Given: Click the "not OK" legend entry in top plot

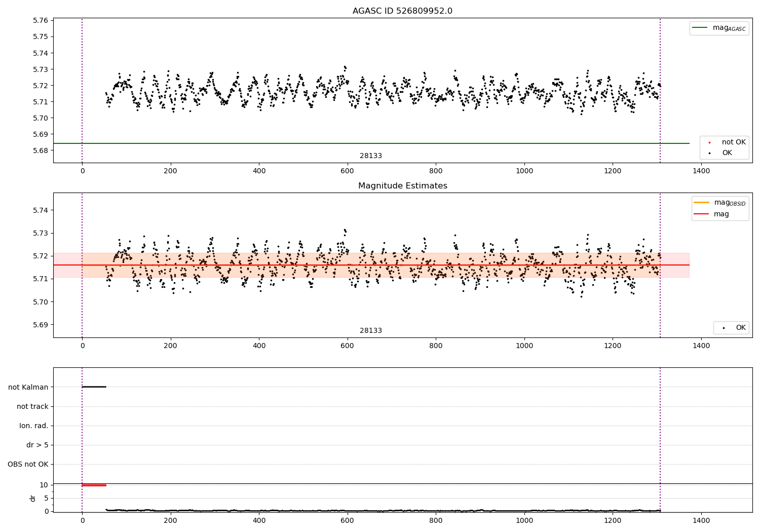Looking at the screenshot, I should pos(734,142).
